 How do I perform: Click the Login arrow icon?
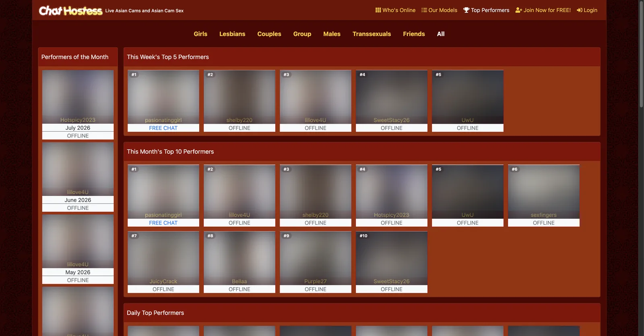[580, 10]
